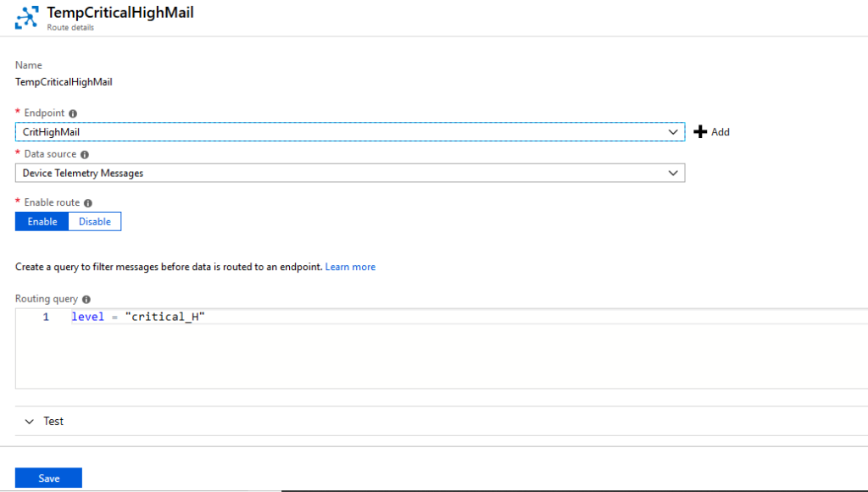Click the plus icon to add endpoint
The image size is (868, 492).
pyautogui.click(x=700, y=131)
